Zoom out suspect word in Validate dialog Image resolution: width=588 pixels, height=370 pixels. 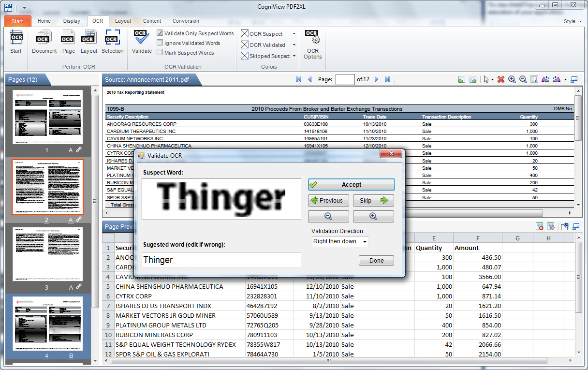click(x=328, y=216)
